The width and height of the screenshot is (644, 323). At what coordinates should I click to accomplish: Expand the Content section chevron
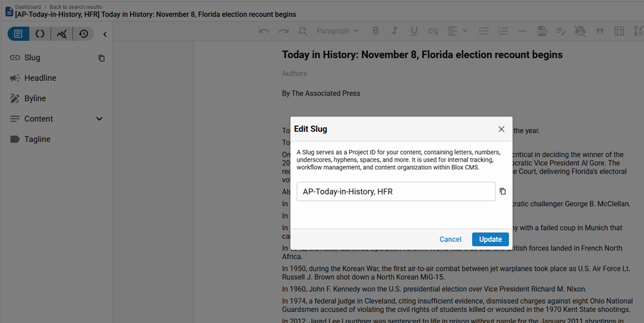click(99, 119)
